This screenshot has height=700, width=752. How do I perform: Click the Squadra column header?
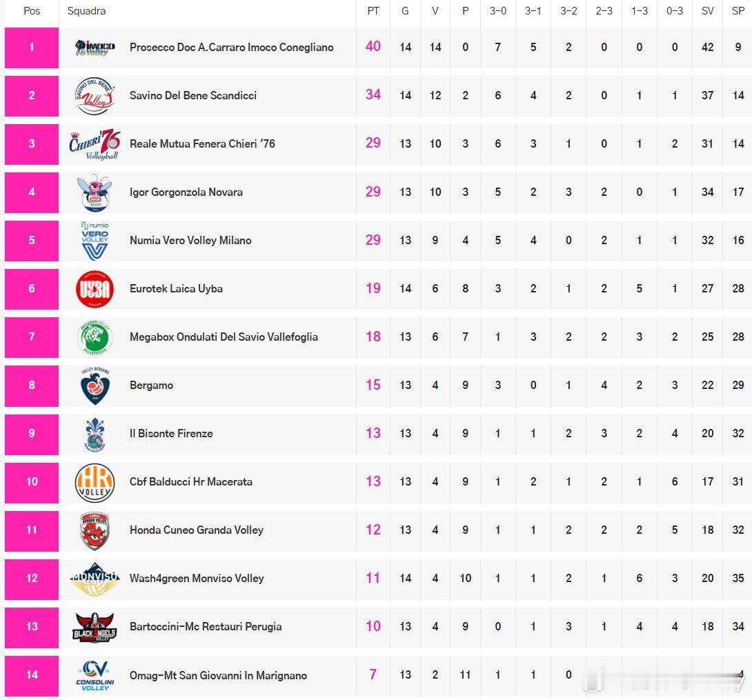tap(86, 11)
